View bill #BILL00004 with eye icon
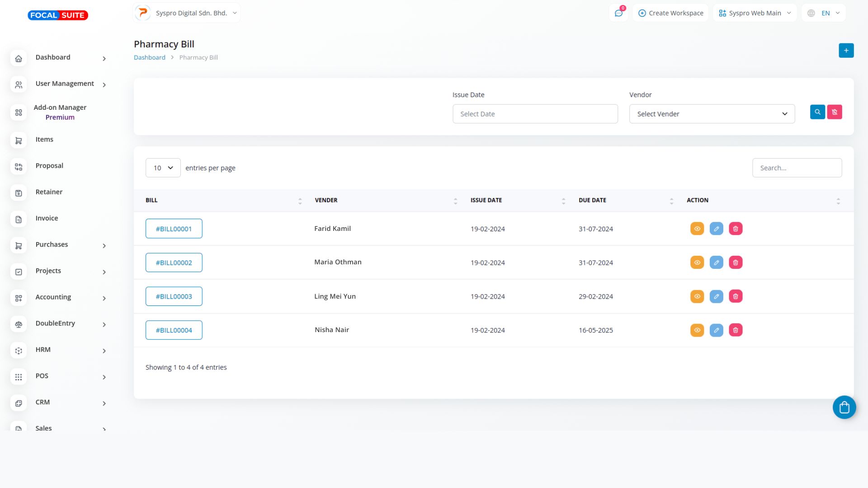 tap(697, 330)
